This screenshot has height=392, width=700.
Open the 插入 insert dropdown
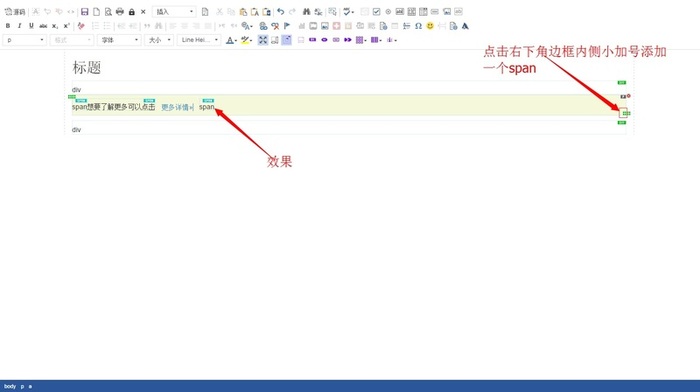174,12
